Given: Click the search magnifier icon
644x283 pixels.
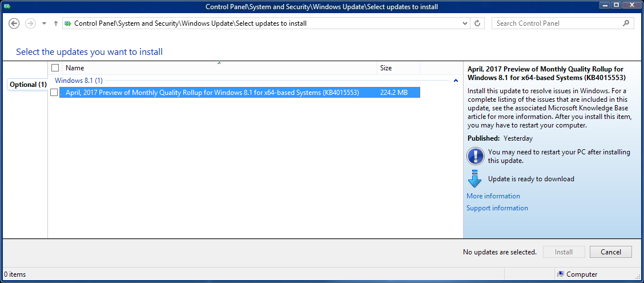Looking at the screenshot, I should point(626,23).
